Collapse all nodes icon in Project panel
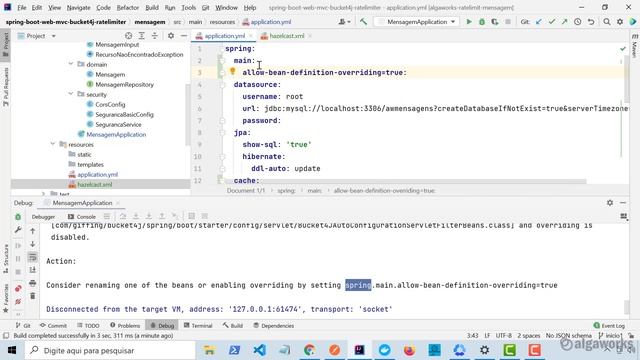 pos(155,36)
